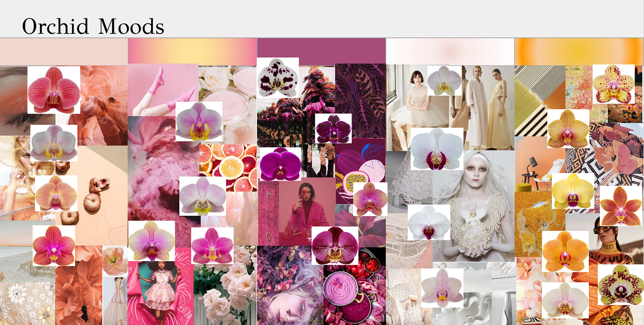This screenshot has width=644, height=325.
Task: Select white orchid with purple blotches
Action: [x=278, y=77]
